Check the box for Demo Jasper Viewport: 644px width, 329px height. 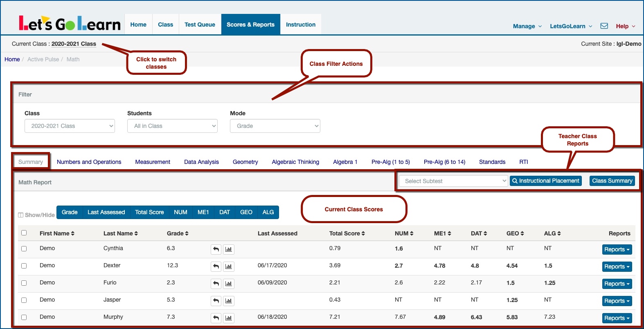24,300
